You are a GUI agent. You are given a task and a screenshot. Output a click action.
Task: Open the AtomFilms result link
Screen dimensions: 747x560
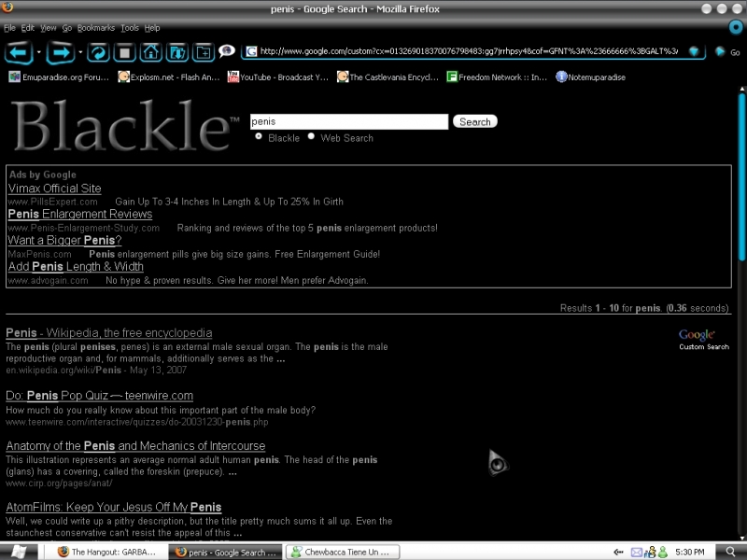point(114,507)
